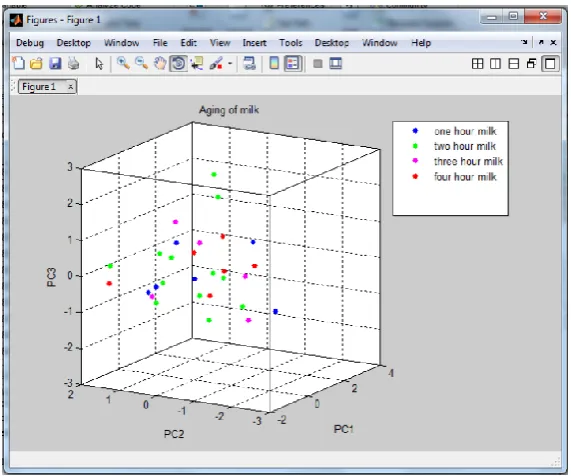Viewport: 571px width, 476px height.
Task: Open the File menu
Action: (160, 43)
